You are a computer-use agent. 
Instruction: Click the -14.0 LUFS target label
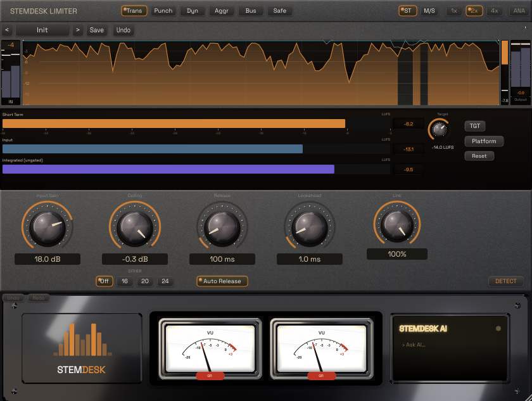click(x=443, y=147)
